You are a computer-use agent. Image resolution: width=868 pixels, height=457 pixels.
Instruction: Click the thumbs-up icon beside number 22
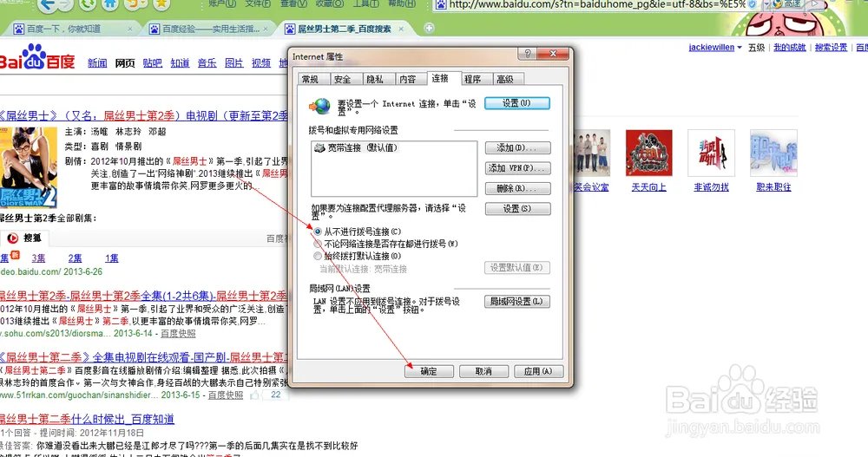point(254,395)
